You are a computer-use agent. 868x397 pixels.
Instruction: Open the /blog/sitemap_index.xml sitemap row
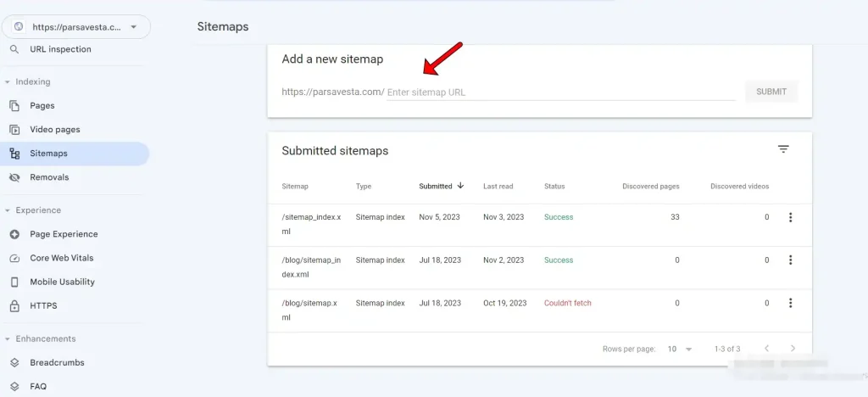[540, 267]
